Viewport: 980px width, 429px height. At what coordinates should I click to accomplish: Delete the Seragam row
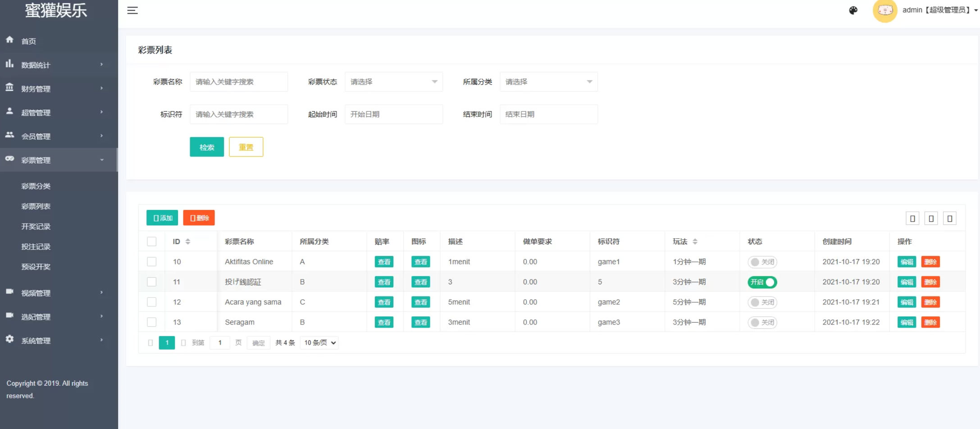(930, 322)
